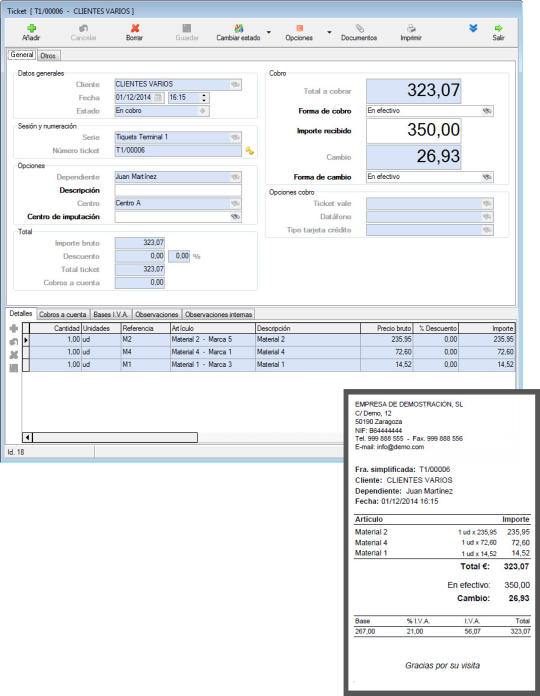
Task: Click the 235,95 Precio bruto cell
Action: 387,340
